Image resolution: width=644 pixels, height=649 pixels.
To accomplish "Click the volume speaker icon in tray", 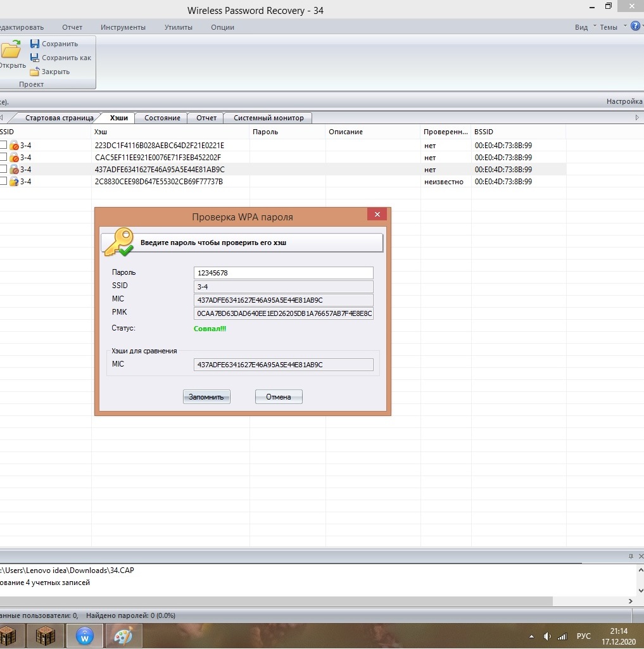I will 546,636.
